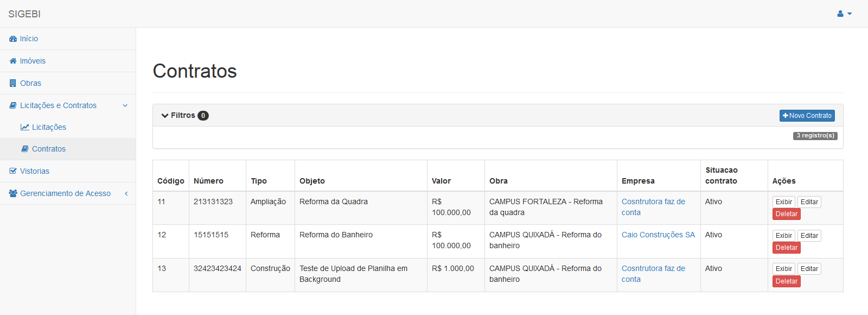Click the Novo Contrato button
The image size is (868, 315).
pyautogui.click(x=807, y=116)
